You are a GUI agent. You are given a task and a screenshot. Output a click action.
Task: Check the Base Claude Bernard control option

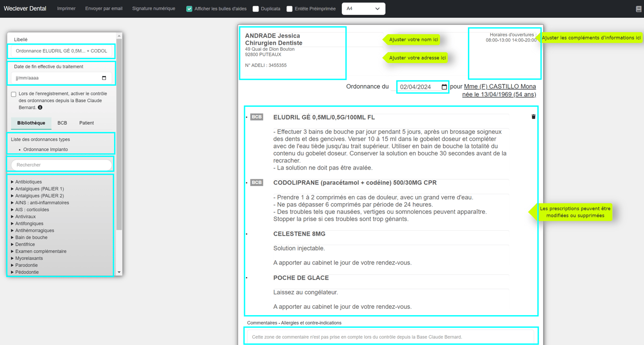pos(13,94)
